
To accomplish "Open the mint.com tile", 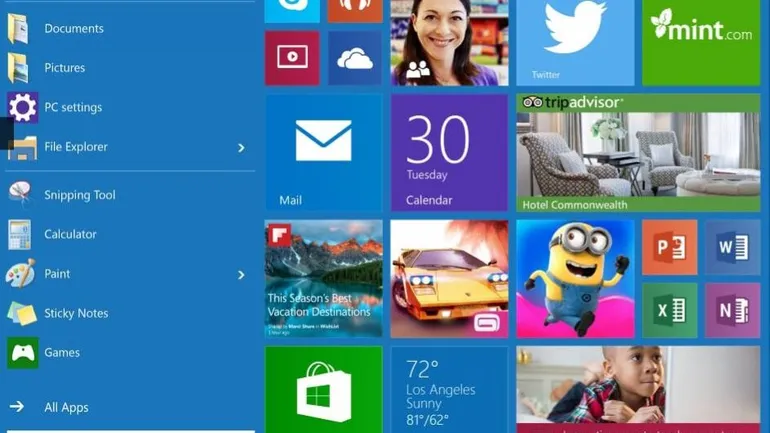I will click(701, 43).
